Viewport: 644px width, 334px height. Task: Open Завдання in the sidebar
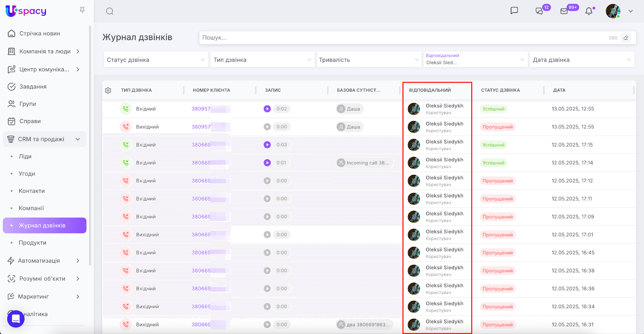(x=33, y=86)
